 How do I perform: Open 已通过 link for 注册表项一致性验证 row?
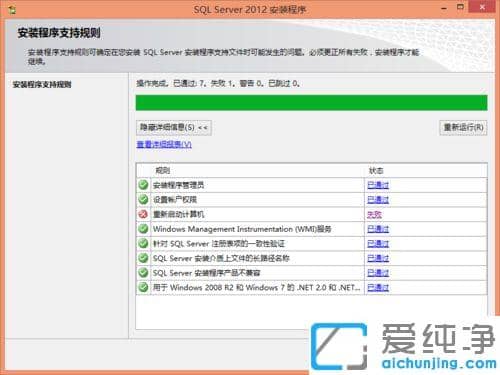[x=378, y=244]
